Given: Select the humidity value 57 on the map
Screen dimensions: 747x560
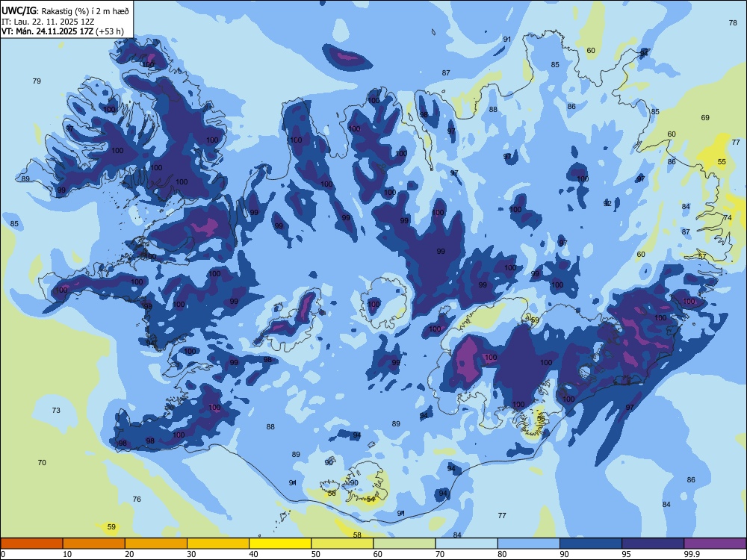Looking at the screenshot, I should coord(702,256).
